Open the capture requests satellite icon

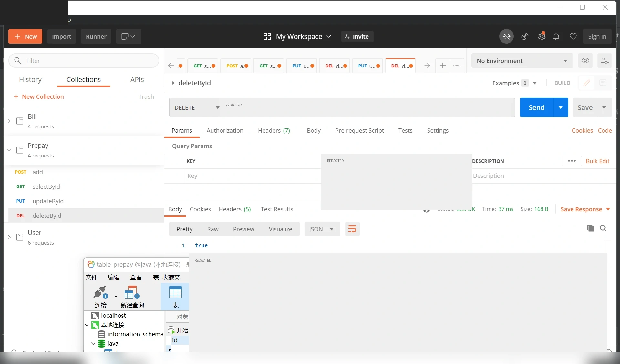click(525, 36)
